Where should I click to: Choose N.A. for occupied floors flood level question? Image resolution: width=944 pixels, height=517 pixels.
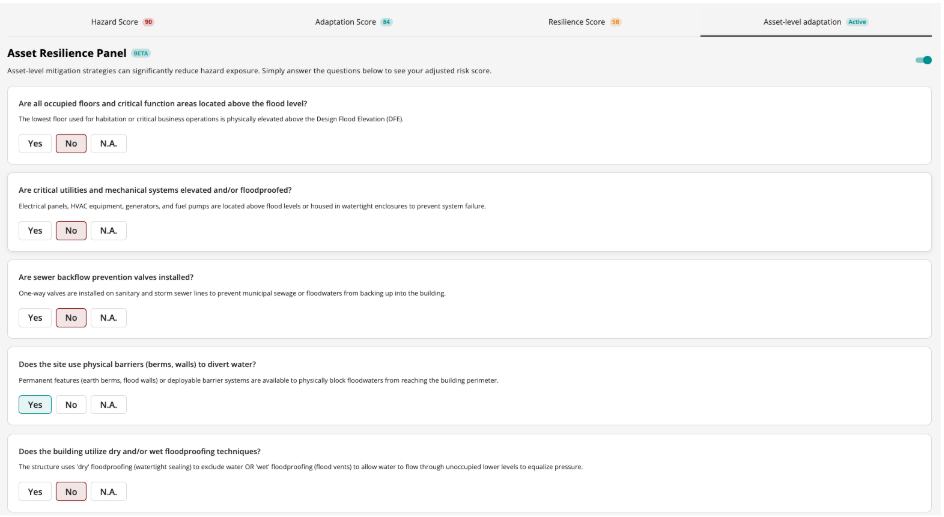108,144
